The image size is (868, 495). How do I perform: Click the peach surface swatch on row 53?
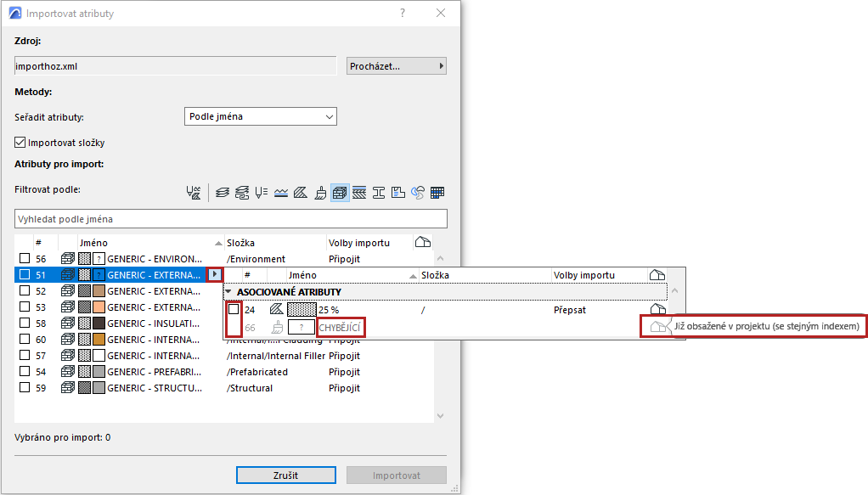[x=99, y=307]
